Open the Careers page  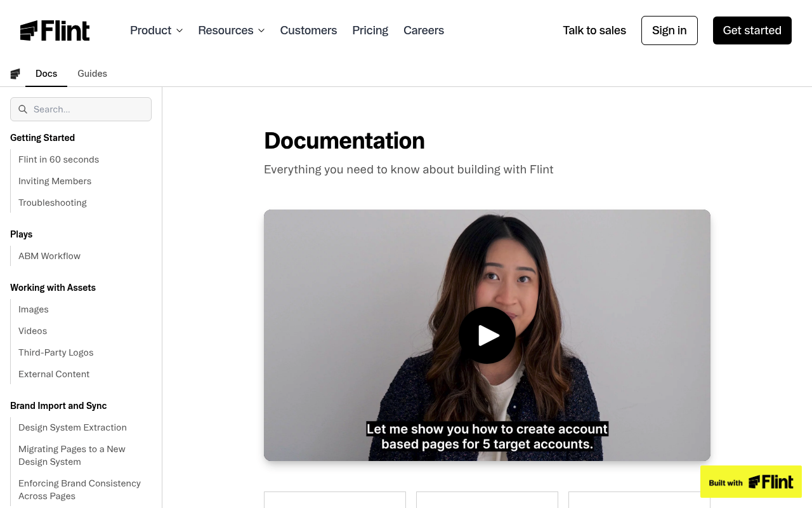click(x=424, y=30)
